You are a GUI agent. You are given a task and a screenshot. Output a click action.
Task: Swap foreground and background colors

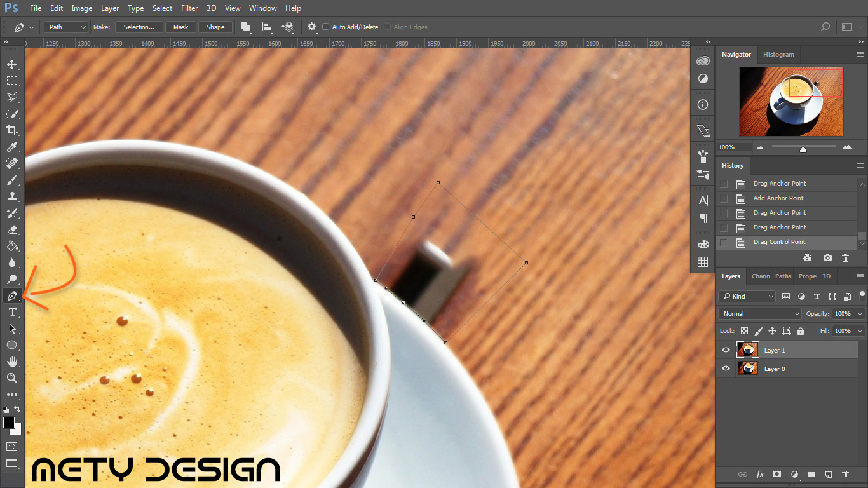(x=17, y=409)
